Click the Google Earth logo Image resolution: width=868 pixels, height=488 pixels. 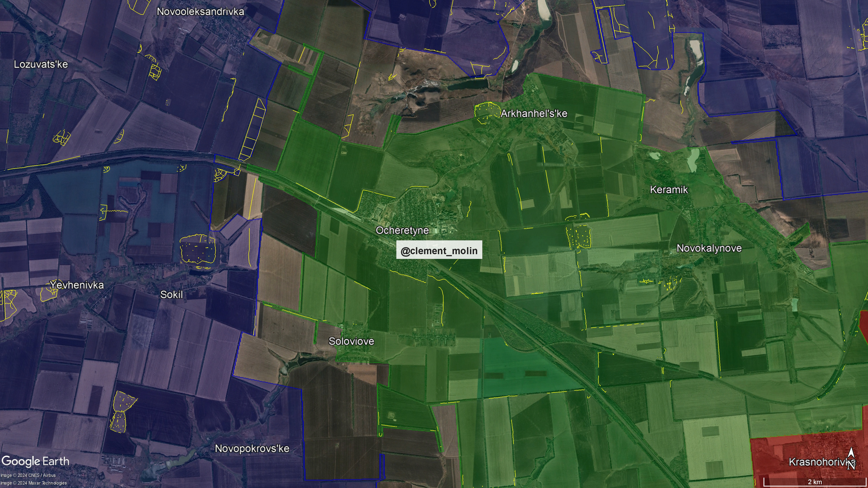coord(35,461)
